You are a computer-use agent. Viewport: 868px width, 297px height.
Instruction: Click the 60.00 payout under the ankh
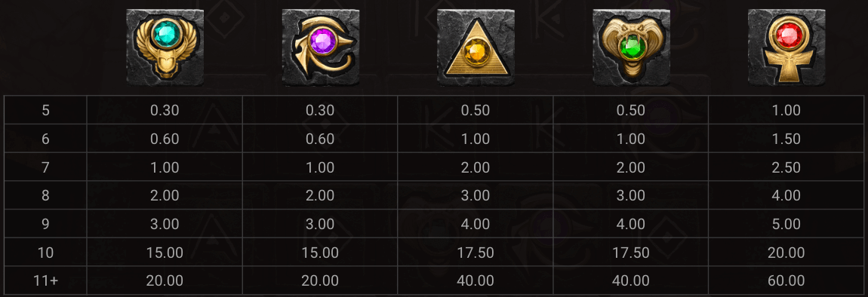(x=786, y=280)
